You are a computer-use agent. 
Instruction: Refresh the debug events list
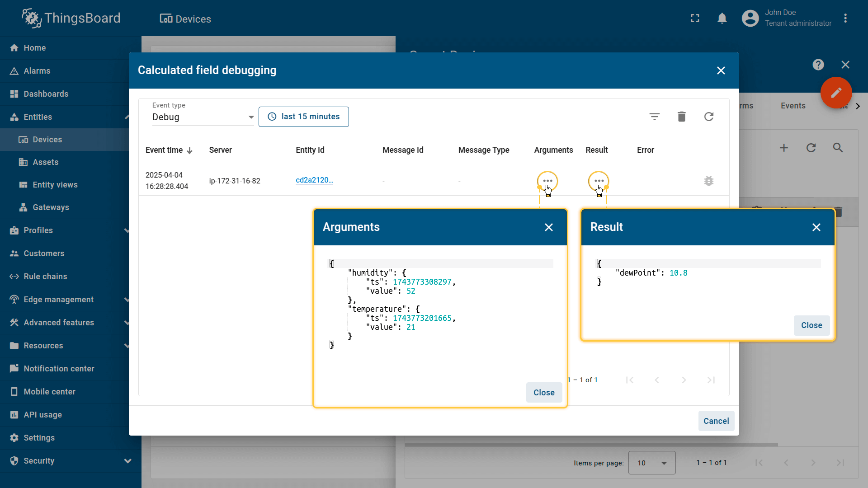click(708, 117)
